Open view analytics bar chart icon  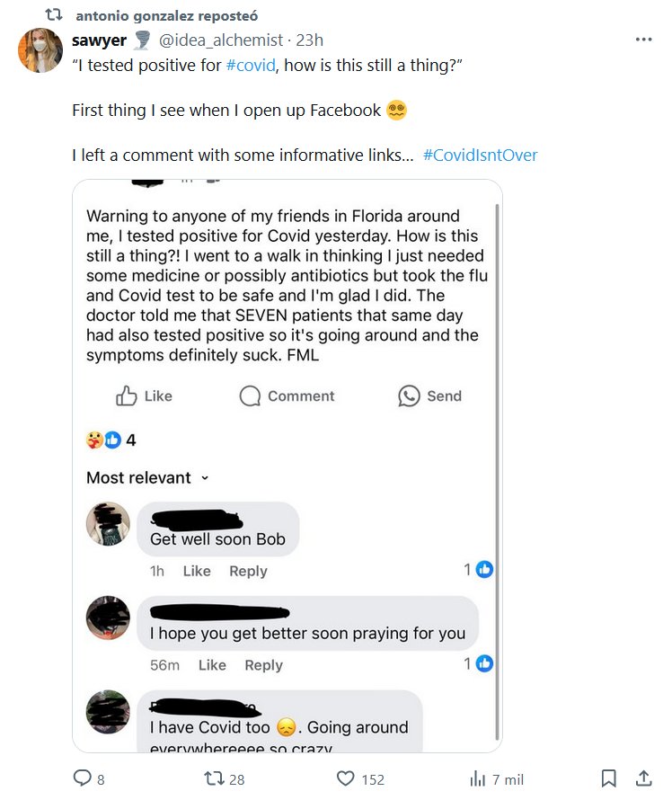[478, 778]
